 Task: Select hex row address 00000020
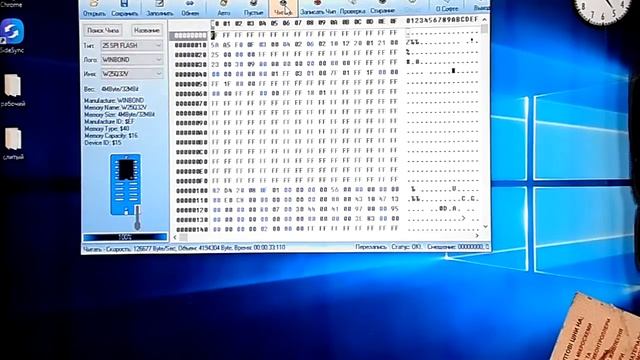pos(191,54)
